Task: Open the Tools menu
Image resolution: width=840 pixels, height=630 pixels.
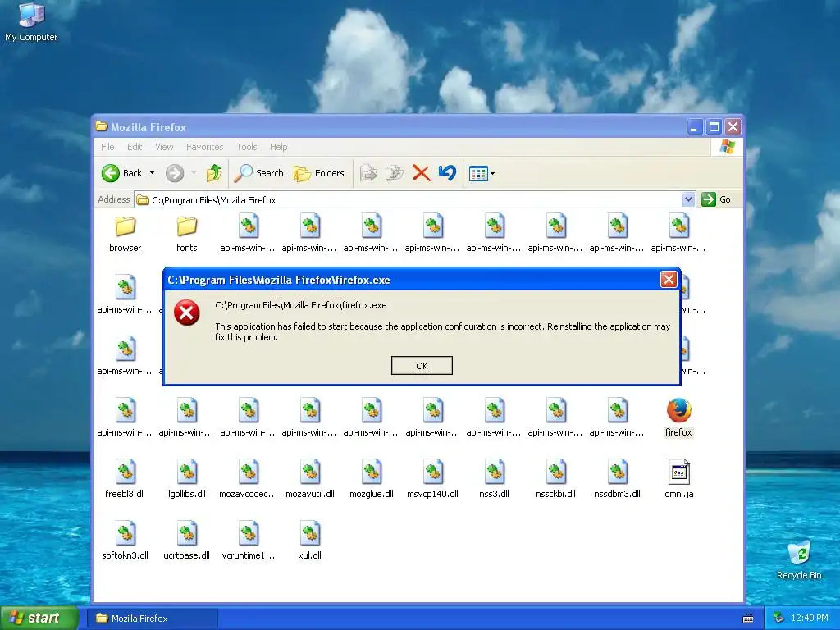Action: click(246, 147)
